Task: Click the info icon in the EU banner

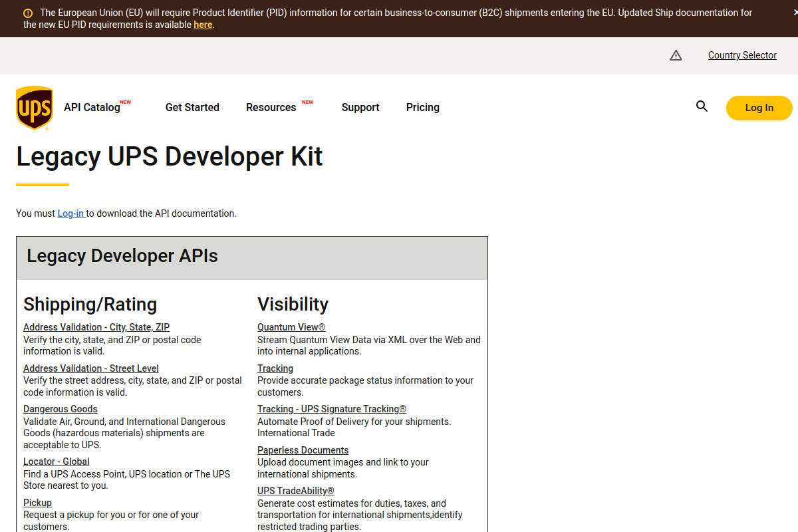Action: (x=27, y=13)
